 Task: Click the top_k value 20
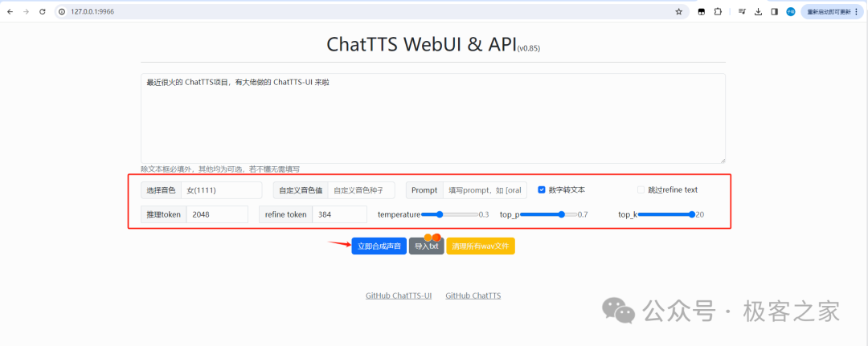point(700,214)
